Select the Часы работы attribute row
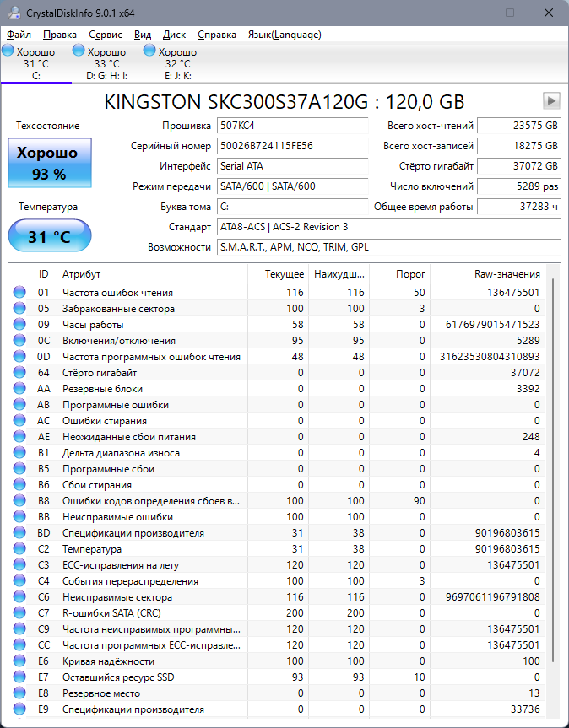 coord(277,325)
